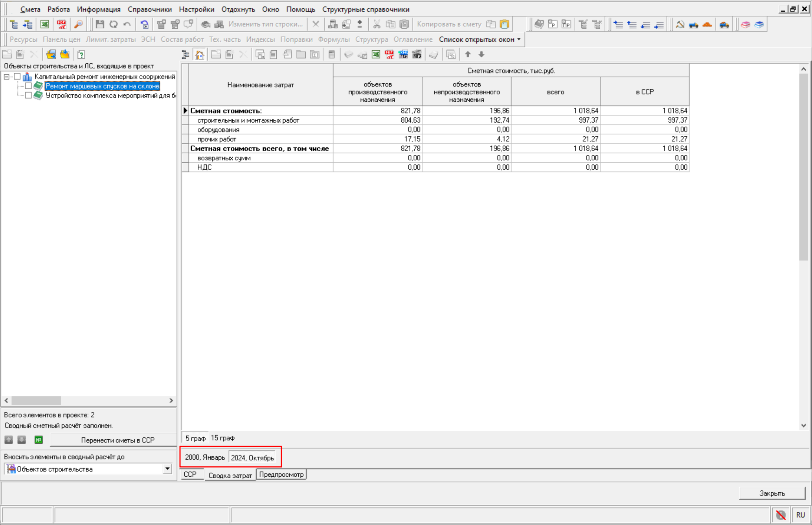Image resolution: width=812 pixels, height=525 pixels.
Task: Open Объектов строительства combo box
Action: [x=167, y=469]
